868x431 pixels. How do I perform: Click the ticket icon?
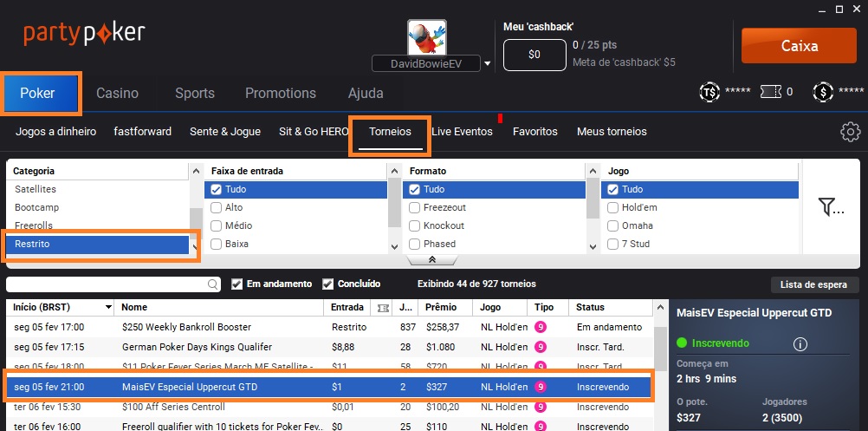771,92
